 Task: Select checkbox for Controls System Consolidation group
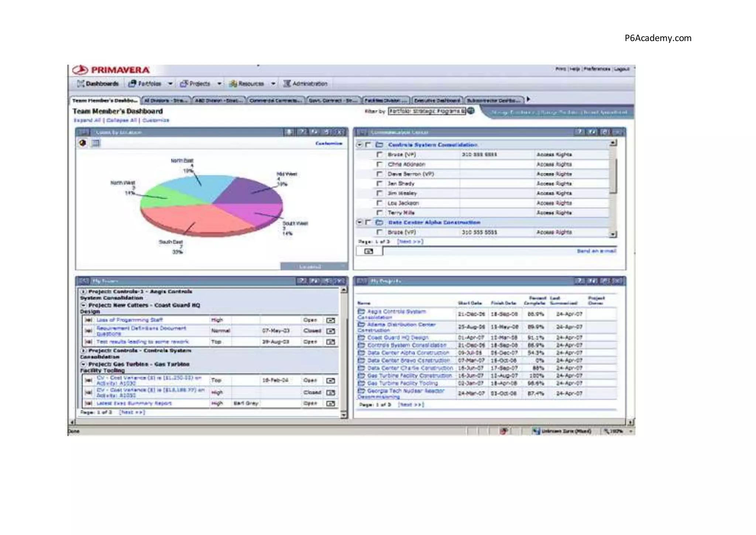click(x=368, y=144)
